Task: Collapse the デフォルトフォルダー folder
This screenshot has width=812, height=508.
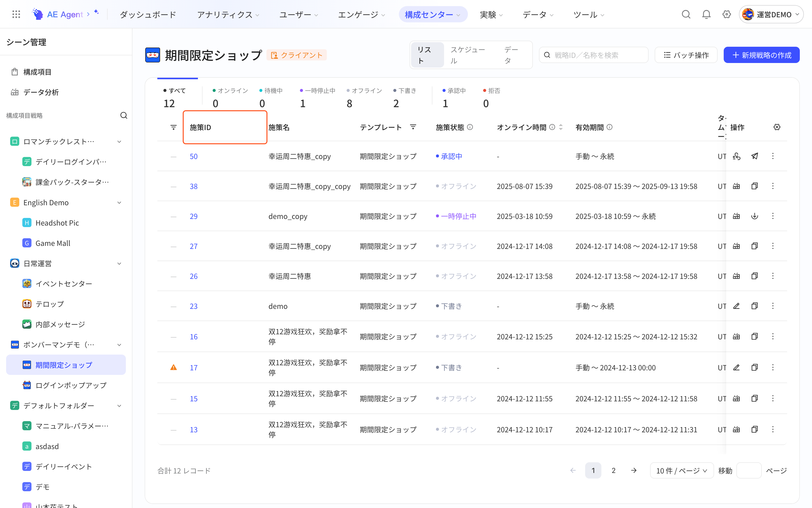Action: [x=119, y=406]
